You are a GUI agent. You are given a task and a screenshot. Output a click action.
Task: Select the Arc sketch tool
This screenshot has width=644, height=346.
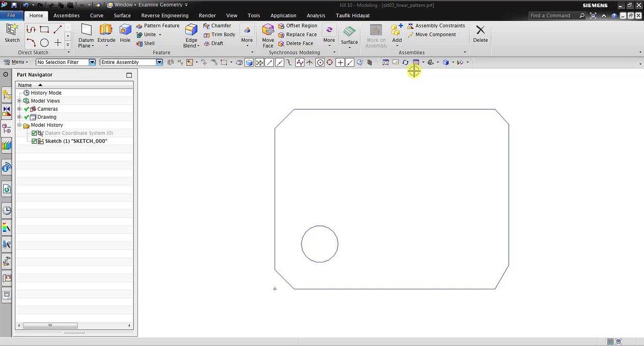31,43
